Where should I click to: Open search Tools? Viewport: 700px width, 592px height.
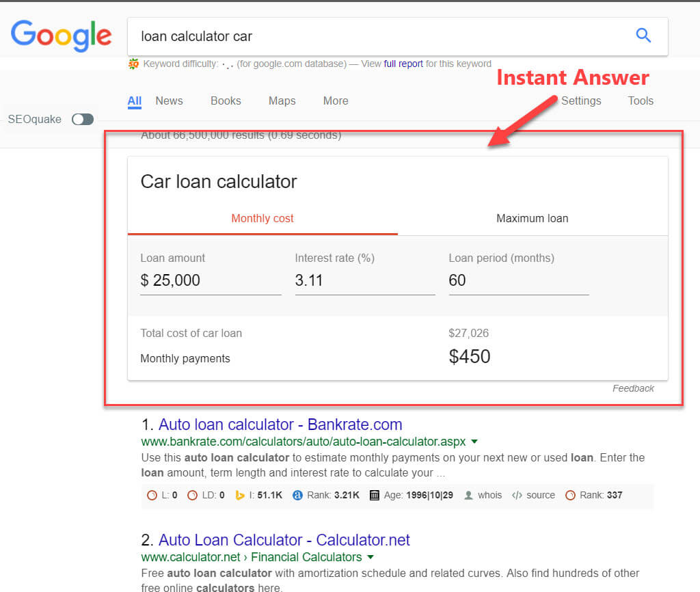641,101
